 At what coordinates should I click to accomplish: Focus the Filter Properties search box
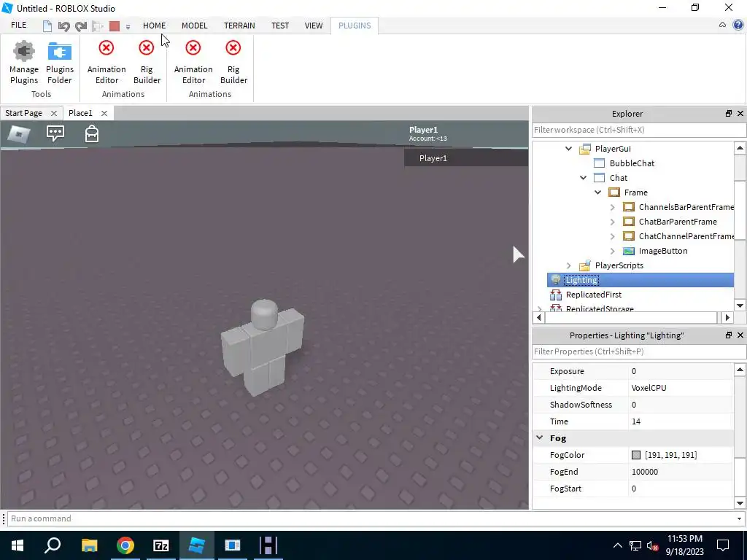click(639, 351)
